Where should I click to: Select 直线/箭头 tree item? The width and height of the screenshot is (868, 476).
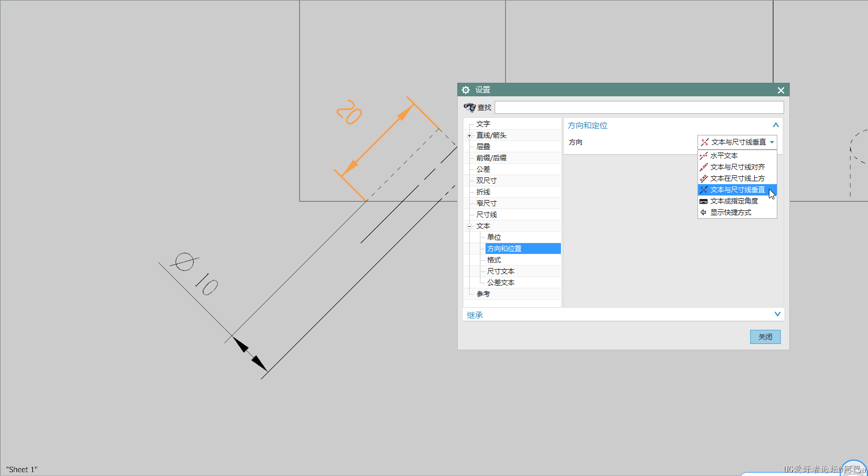click(x=491, y=135)
